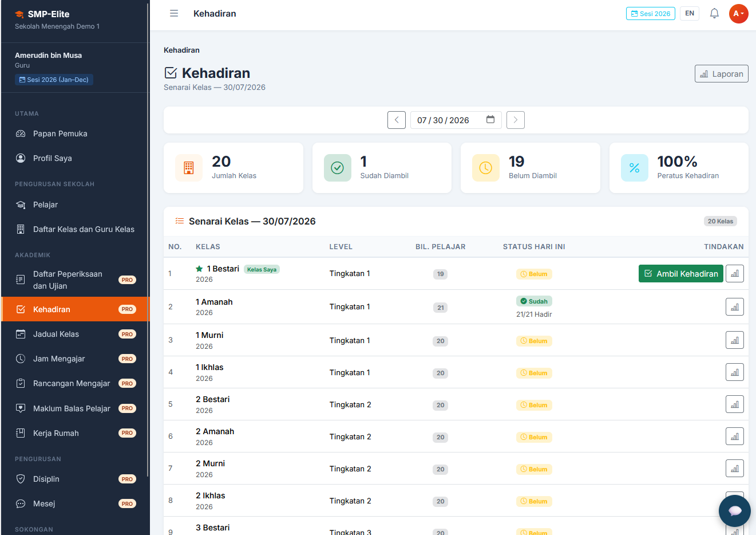Open the report chart icon for 1 Murni

(x=735, y=340)
